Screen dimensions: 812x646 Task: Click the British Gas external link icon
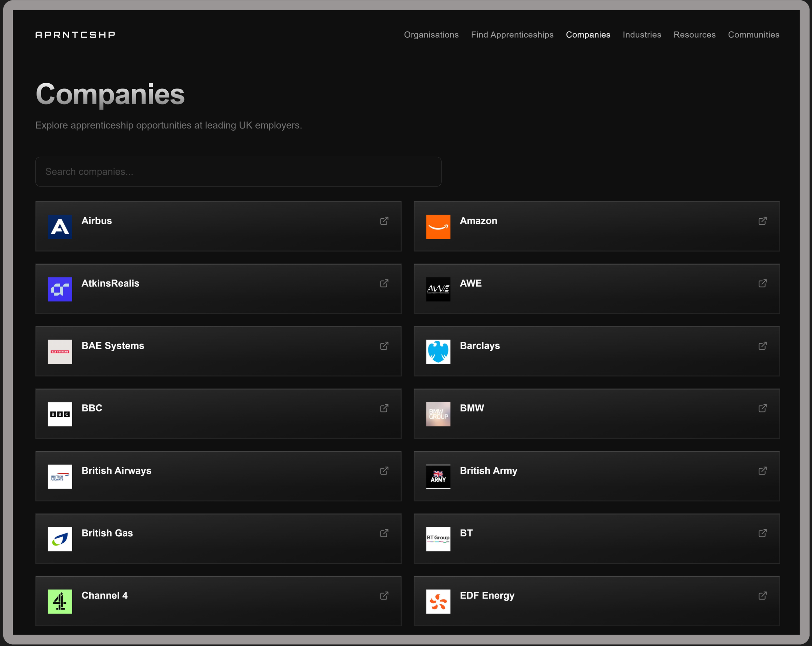coord(384,533)
